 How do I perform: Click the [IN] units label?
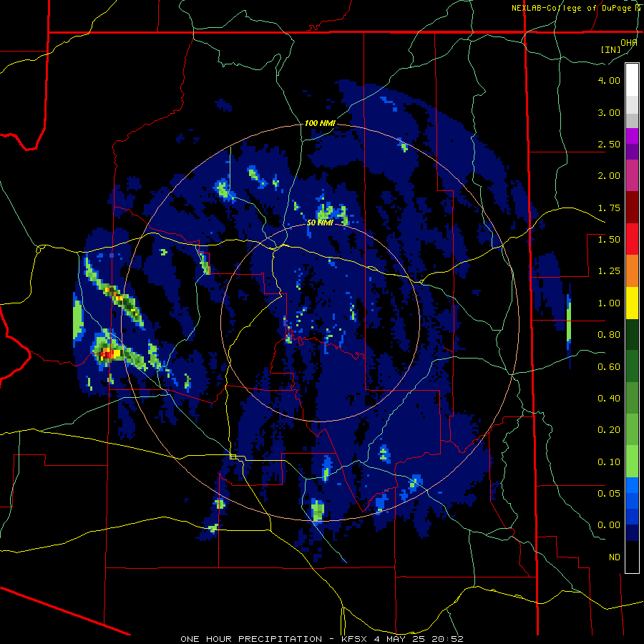point(611,49)
